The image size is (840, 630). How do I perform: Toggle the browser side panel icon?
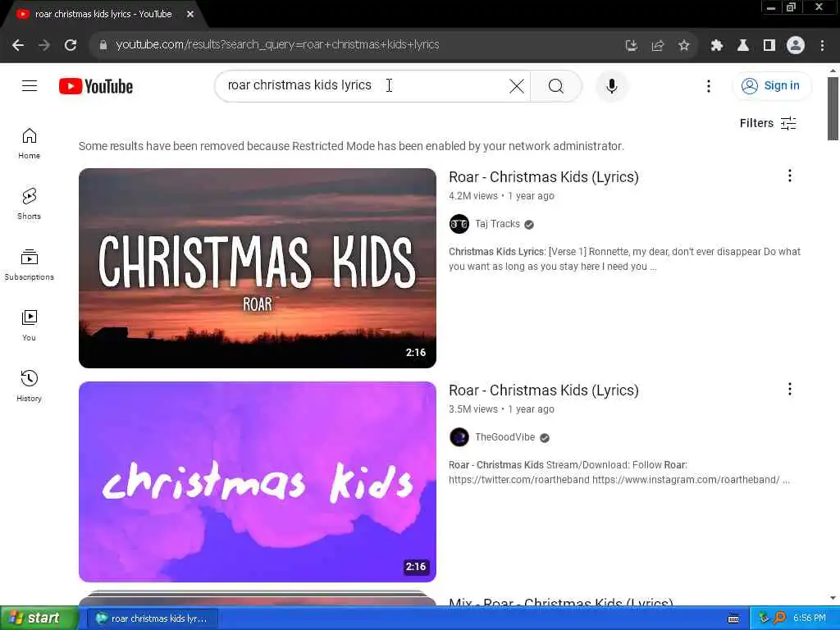(x=769, y=46)
